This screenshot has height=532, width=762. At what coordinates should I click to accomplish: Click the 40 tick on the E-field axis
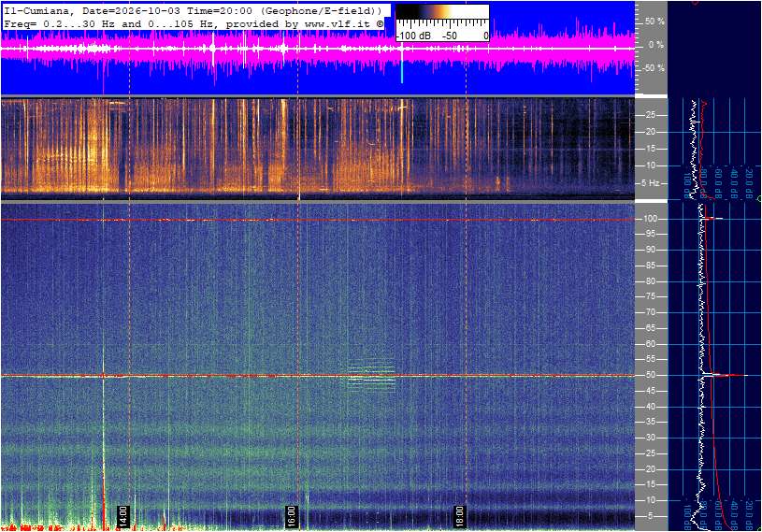pos(650,407)
